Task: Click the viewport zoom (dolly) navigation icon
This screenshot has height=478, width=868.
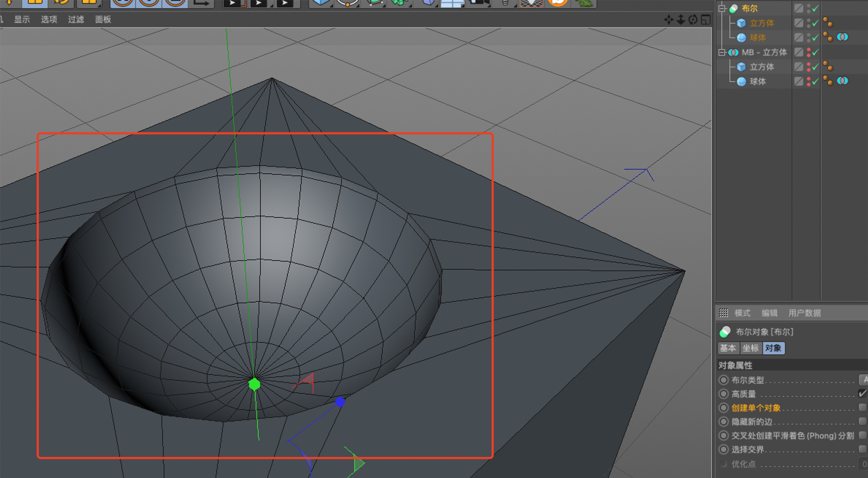Action: (x=681, y=20)
